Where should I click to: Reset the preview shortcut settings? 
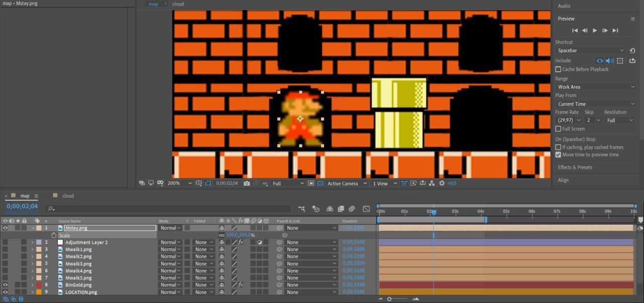[632, 51]
